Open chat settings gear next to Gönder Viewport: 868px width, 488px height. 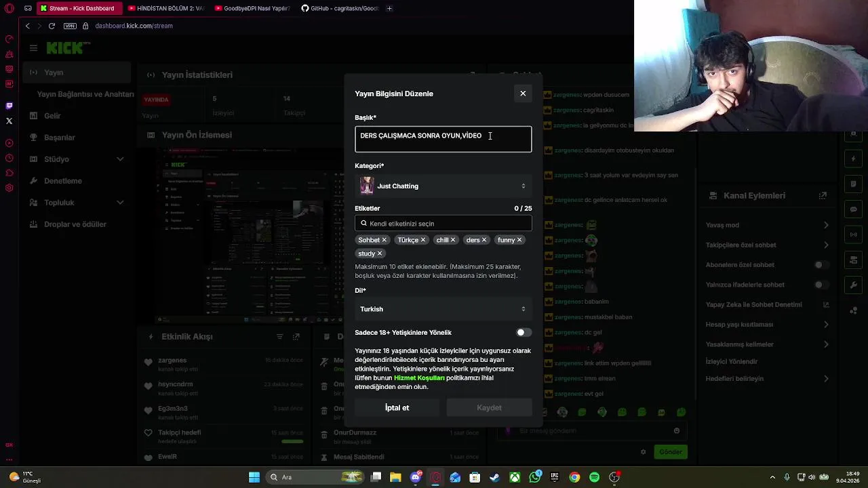point(643,452)
